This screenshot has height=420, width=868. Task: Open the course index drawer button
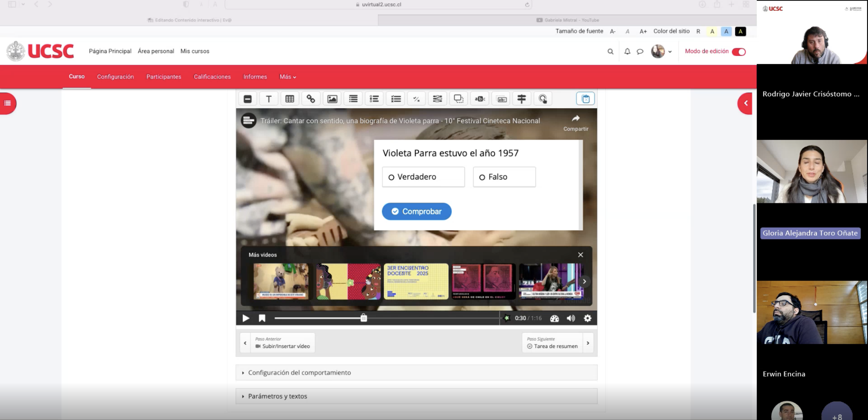click(7, 103)
